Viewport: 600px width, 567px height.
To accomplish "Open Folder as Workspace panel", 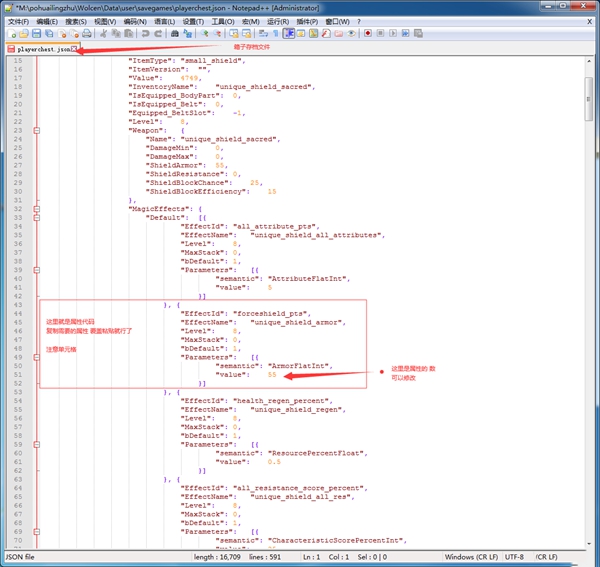I will click(x=339, y=34).
